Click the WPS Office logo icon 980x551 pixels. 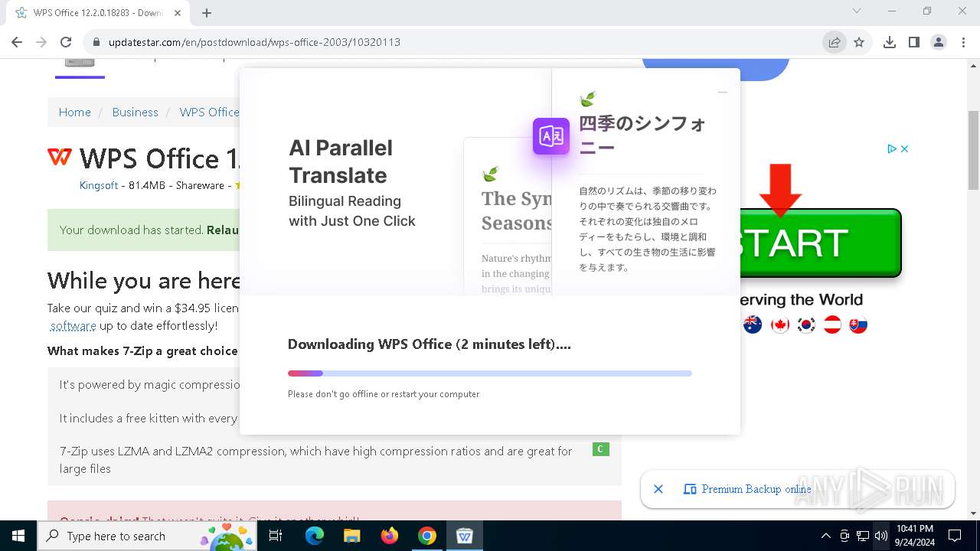pos(60,157)
